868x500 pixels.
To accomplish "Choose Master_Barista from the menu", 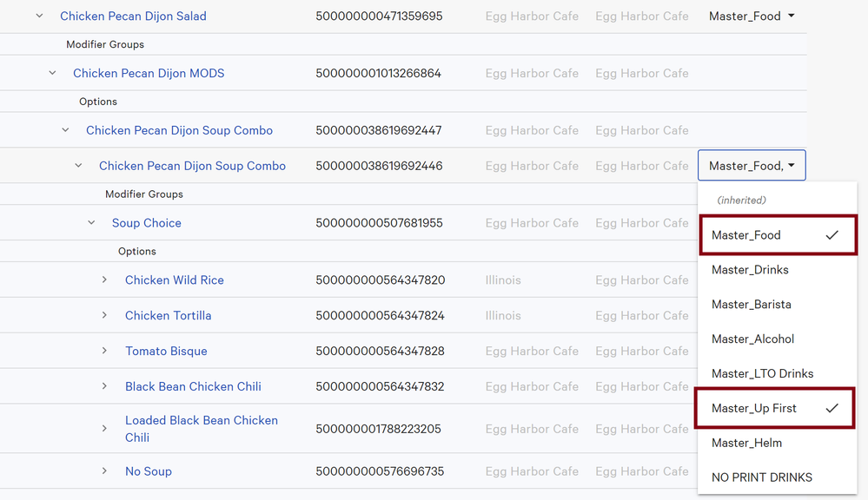I will [x=751, y=305].
